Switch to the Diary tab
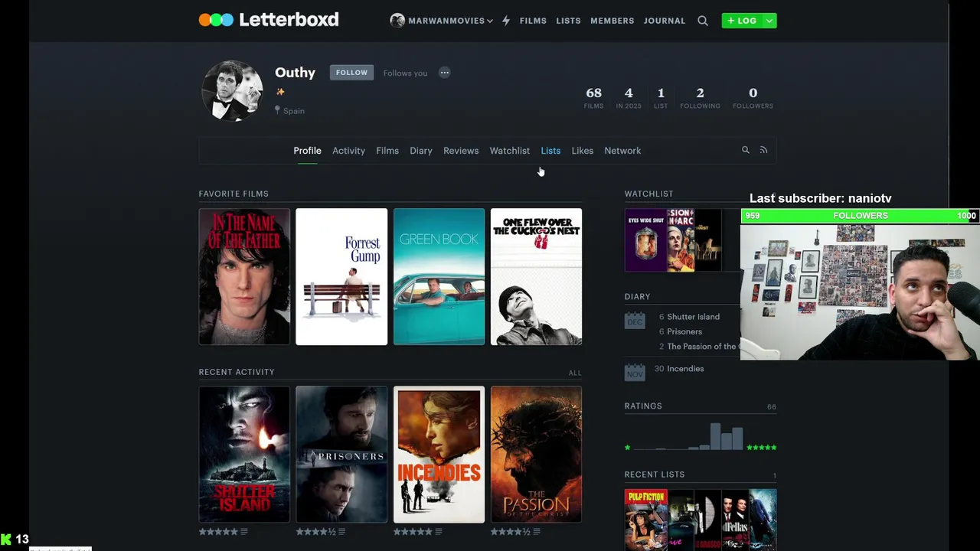 coord(421,151)
